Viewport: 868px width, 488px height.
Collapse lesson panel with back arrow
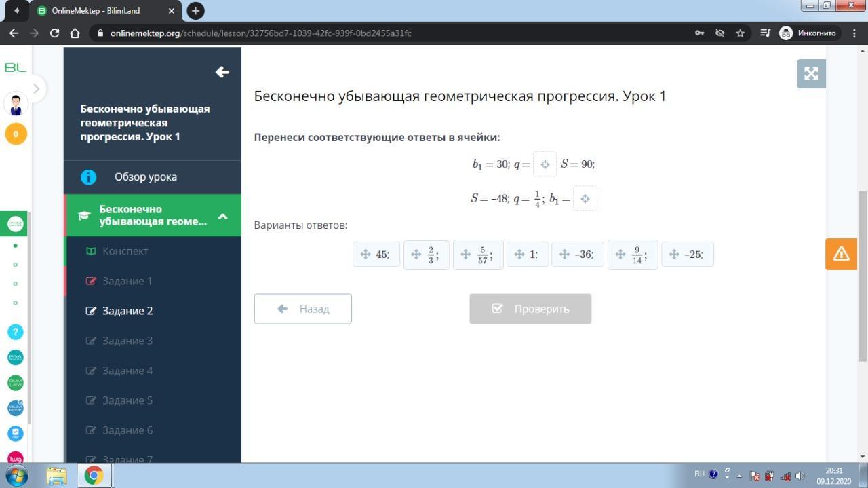click(x=222, y=72)
